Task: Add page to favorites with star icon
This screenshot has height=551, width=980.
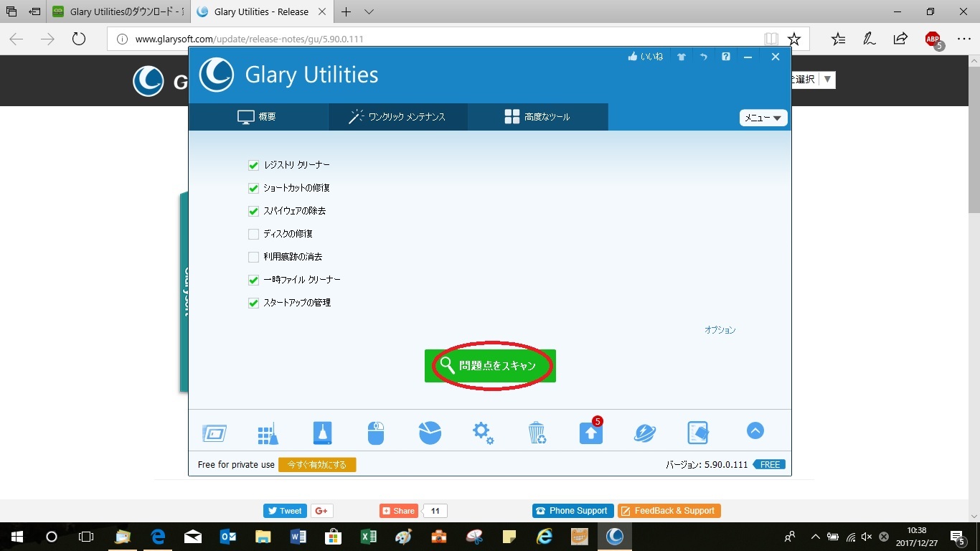Action: click(793, 39)
